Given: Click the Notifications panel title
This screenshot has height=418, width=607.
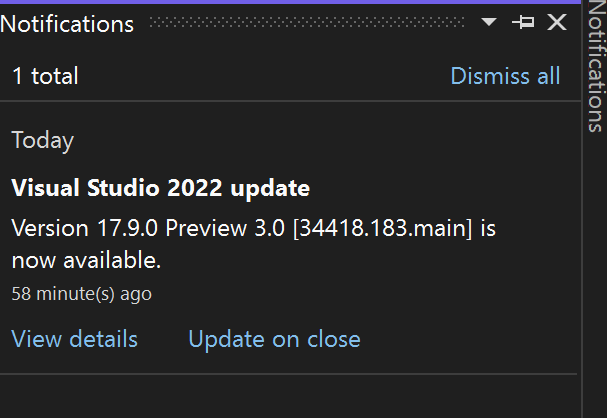Looking at the screenshot, I should 67,24.
